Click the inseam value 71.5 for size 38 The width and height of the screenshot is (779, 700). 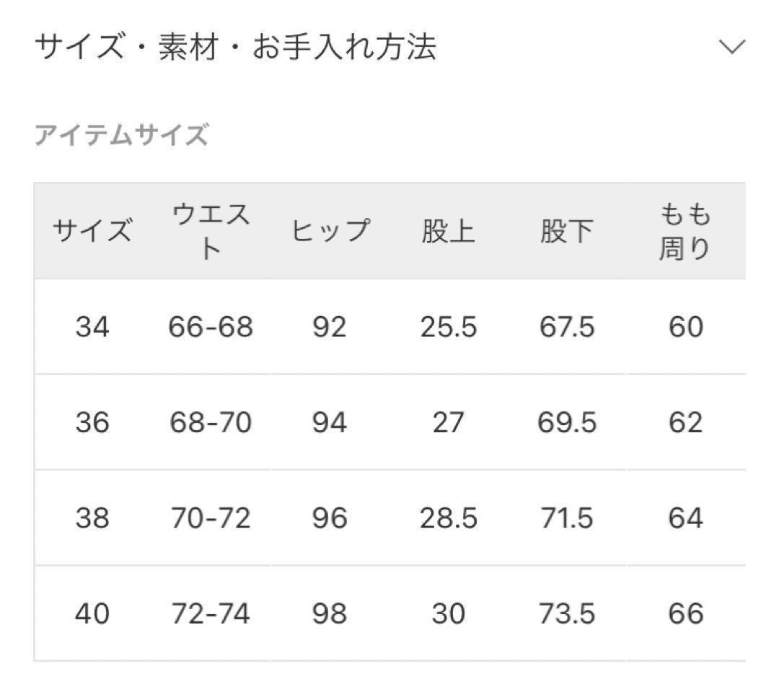click(x=567, y=518)
